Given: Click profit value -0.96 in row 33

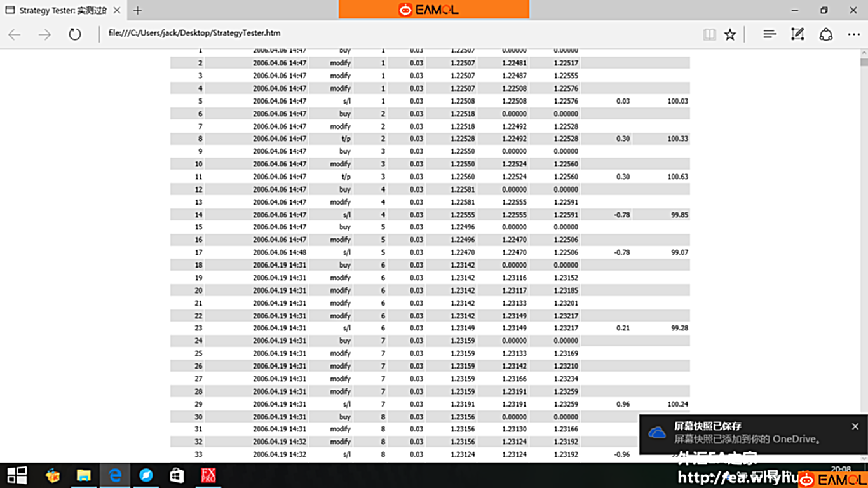Looking at the screenshot, I should (622, 454).
